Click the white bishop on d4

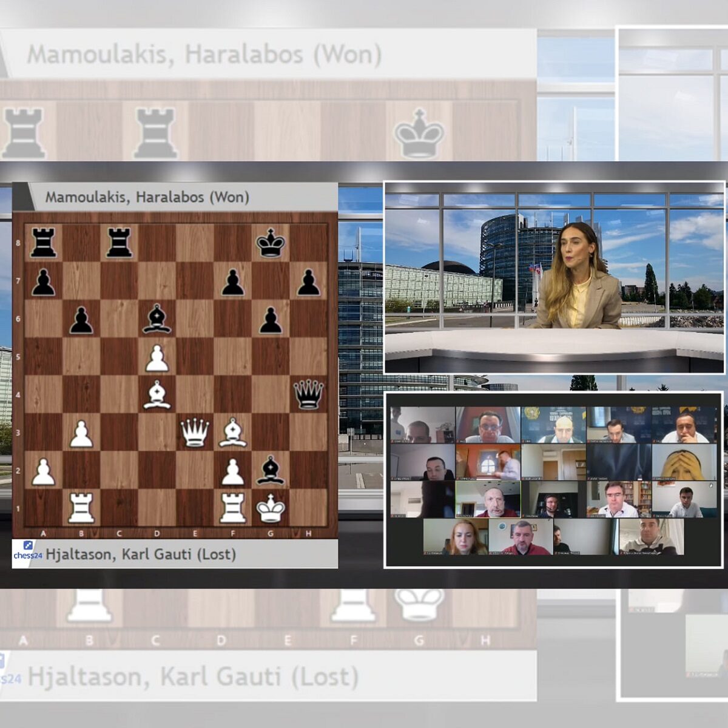click(x=157, y=394)
